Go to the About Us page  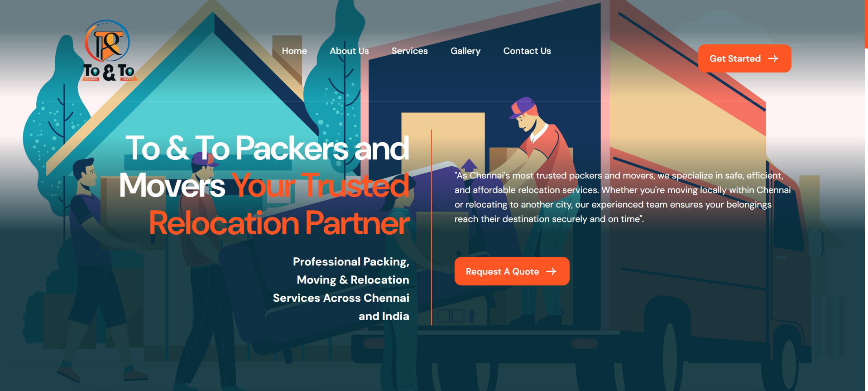click(x=349, y=51)
